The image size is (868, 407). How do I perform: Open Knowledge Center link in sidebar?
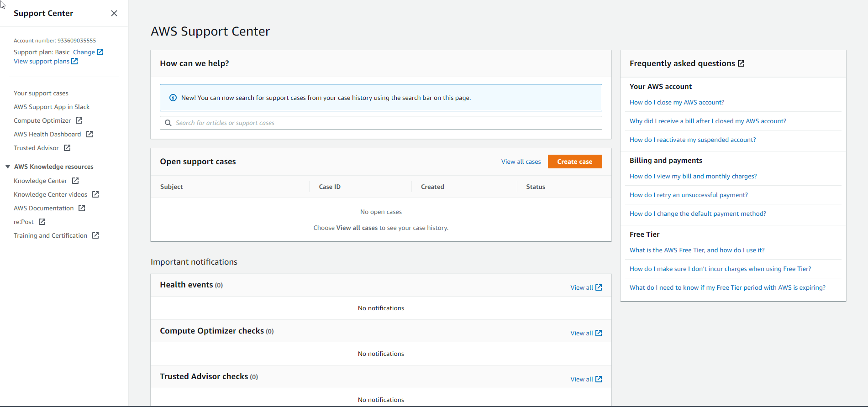pos(40,181)
